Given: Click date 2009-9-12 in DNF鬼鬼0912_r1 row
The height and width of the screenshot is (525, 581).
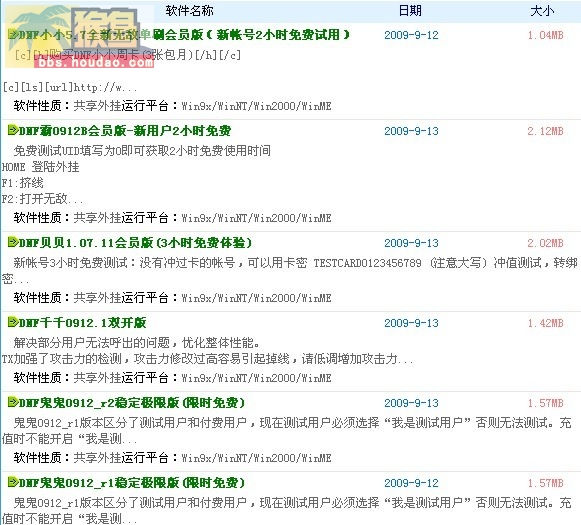Looking at the screenshot, I should [x=411, y=483].
